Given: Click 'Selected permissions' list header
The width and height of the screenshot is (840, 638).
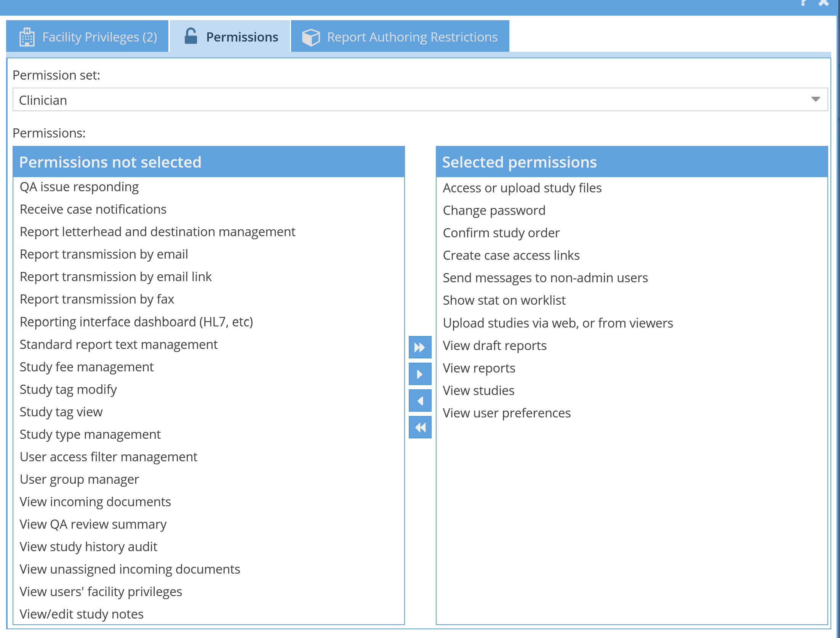Looking at the screenshot, I should [x=632, y=162].
